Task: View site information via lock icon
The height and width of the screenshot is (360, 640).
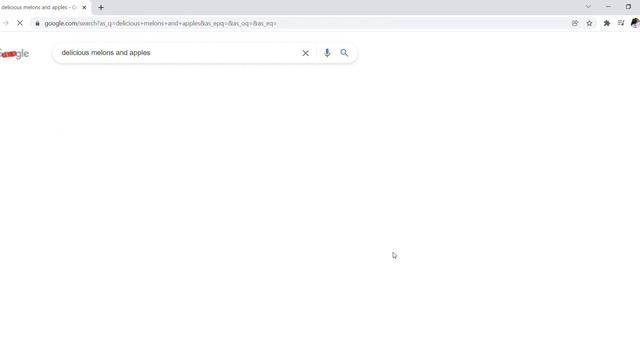Action: click(x=38, y=23)
